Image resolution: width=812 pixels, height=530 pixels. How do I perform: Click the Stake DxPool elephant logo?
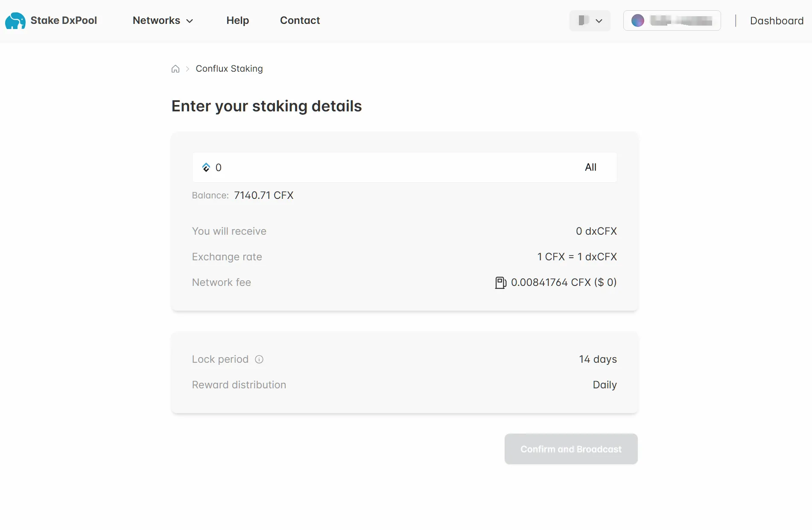pos(15,20)
